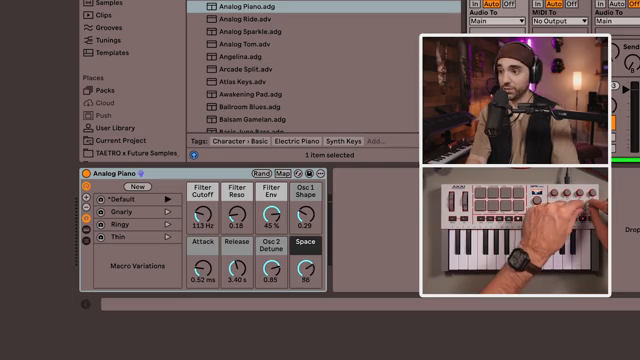
Task: Click the camera icon on the Thin variation
Action: [x=101, y=237]
